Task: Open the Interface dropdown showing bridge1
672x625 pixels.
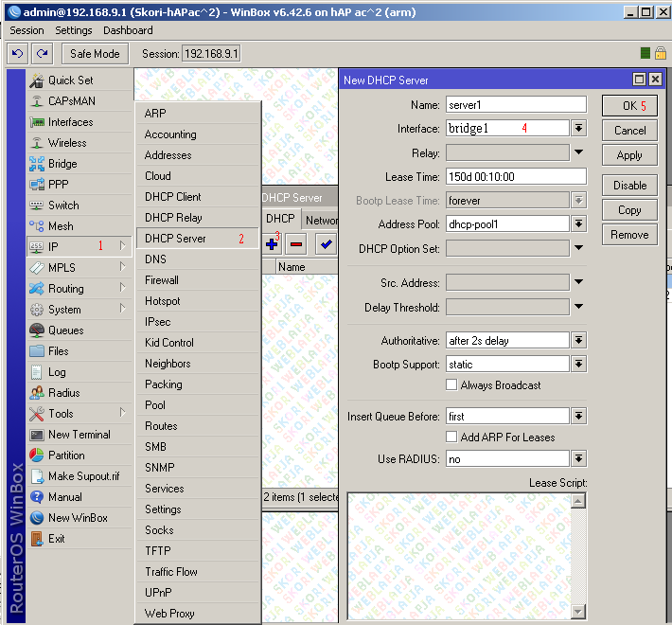Action: point(578,128)
